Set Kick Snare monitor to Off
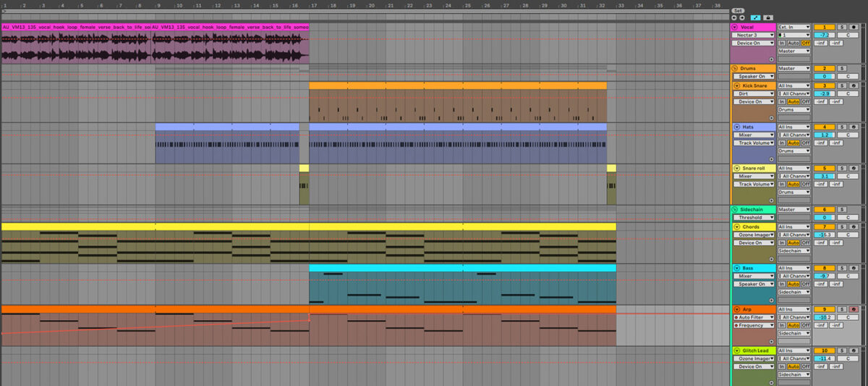This screenshot has width=868, height=386. coord(806,101)
